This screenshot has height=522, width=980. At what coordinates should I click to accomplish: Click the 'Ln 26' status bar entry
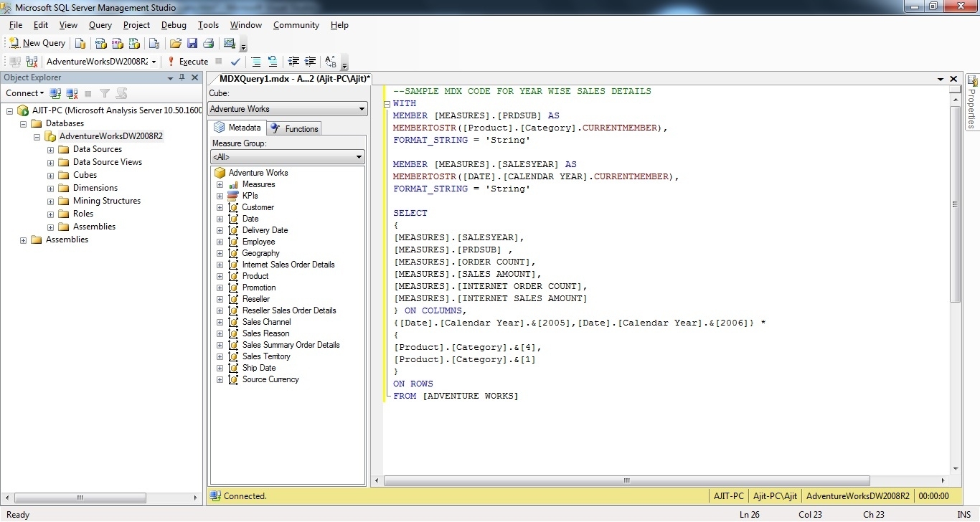coord(750,515)
